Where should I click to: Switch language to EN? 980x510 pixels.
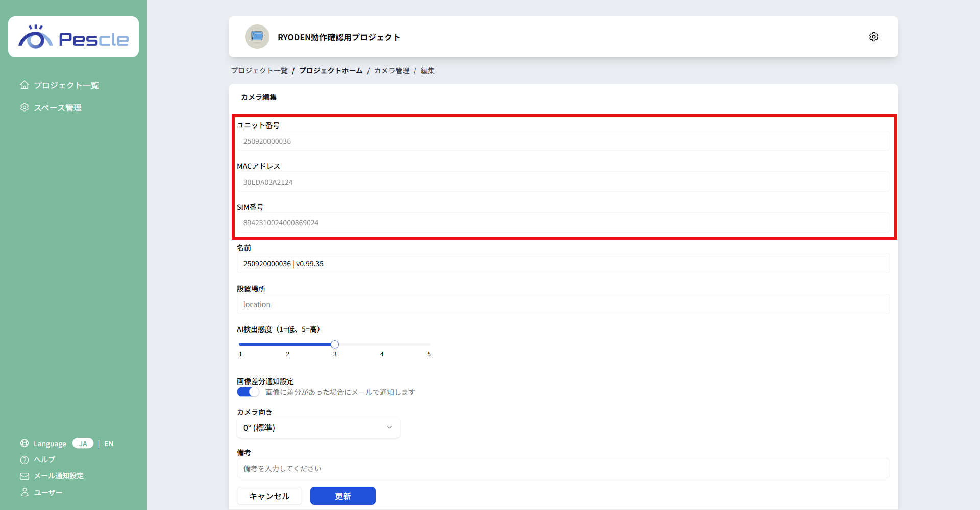(109, 443)
